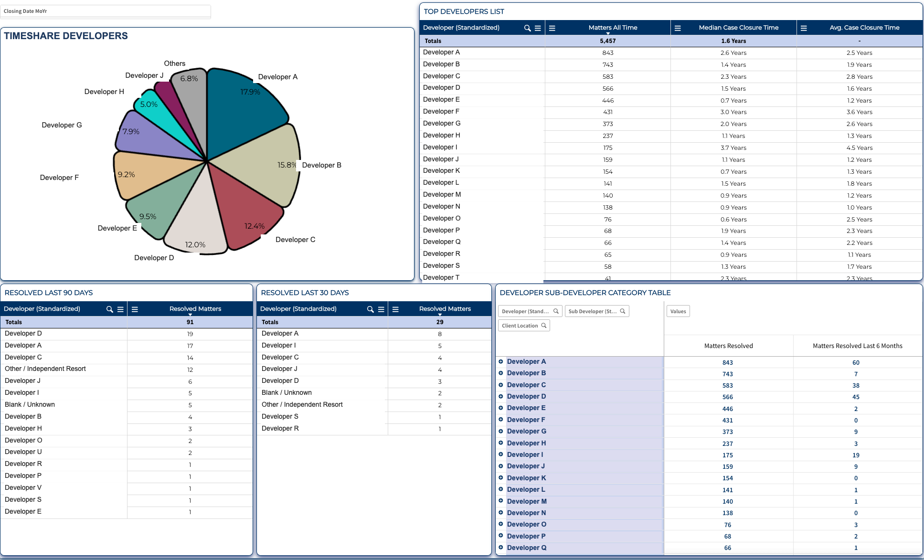Viewport: 924px width, 560px height.
Task: Search developers in Resolved Last 30 Days
Action: click(x=370, y=309)
